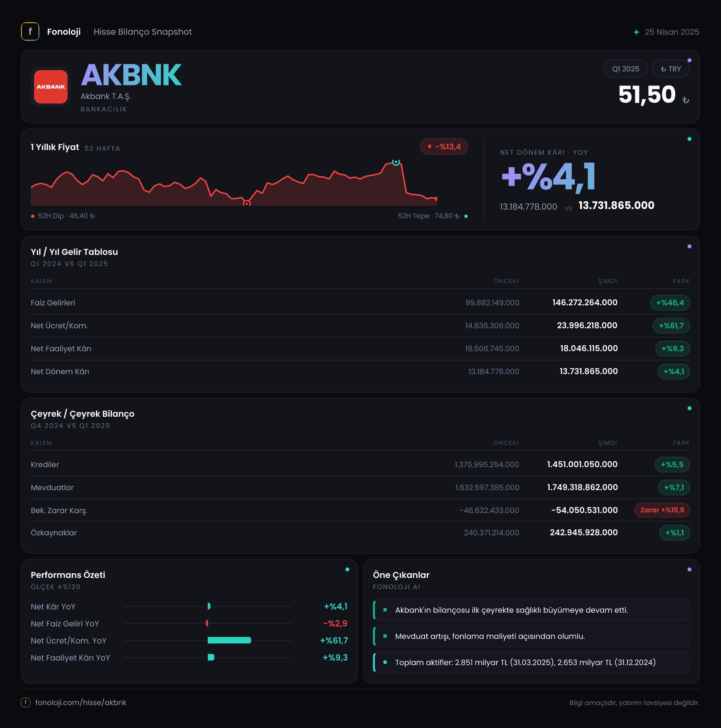This screenshot has width=721, height=728.
Task: Click the value 242.945.928.000
Action: (x=584, y=533)
